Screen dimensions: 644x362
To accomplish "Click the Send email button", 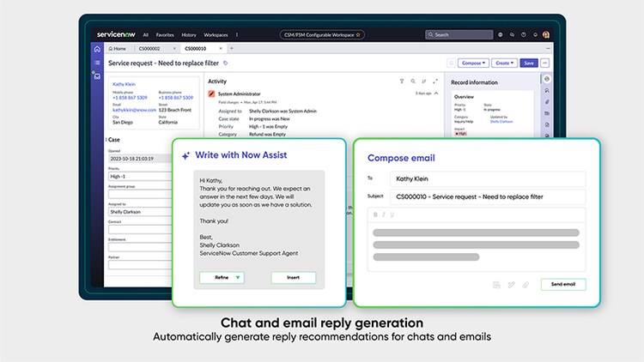I will [563, 285].
